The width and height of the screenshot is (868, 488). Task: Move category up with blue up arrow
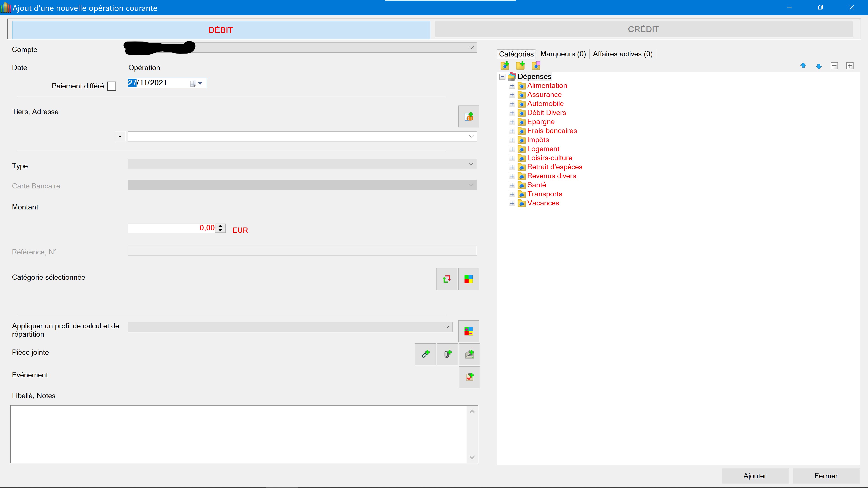pos(803,66)
